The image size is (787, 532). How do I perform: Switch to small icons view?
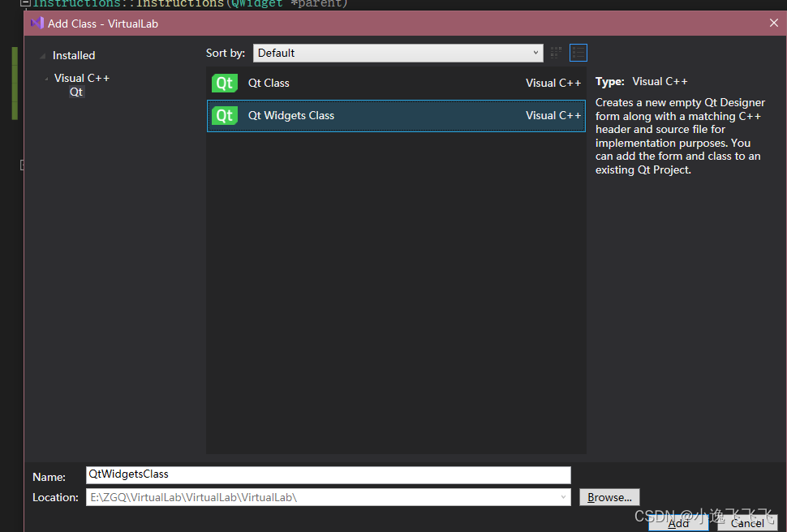(x=556, y=52)
